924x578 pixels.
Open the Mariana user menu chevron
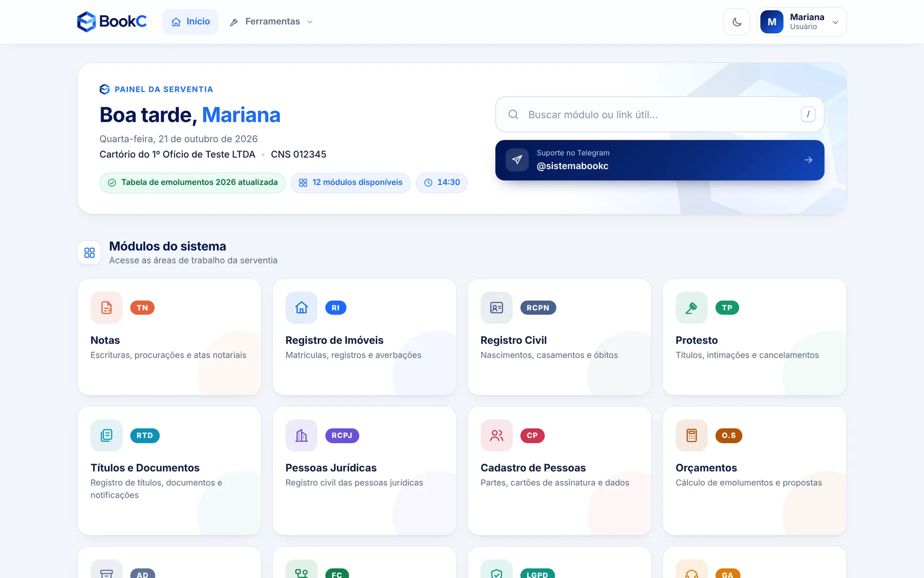(x=835, y=22)
